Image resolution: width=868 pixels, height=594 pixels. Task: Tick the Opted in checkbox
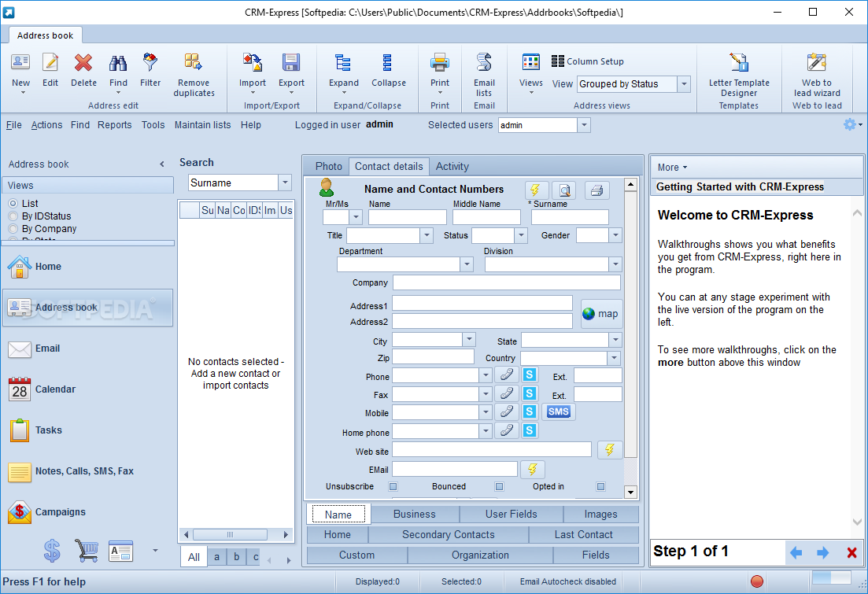coord(600,486)
